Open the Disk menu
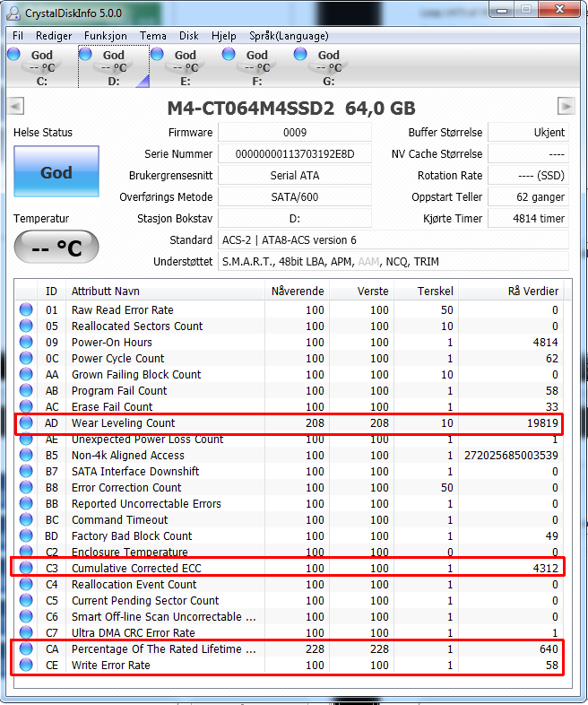This screenshot has height=705, width=588. point(188,36)
